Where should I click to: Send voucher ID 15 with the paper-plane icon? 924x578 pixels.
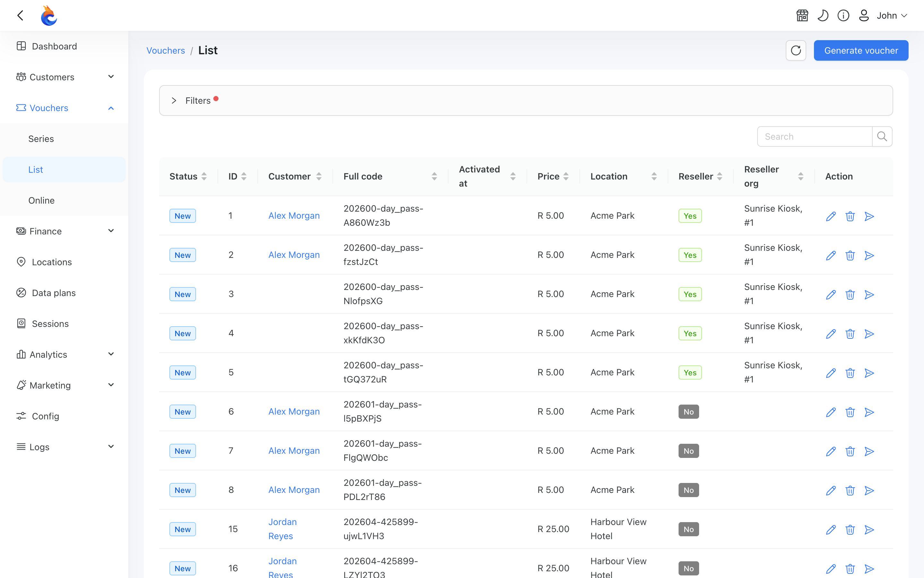click(x=869, y=530)
